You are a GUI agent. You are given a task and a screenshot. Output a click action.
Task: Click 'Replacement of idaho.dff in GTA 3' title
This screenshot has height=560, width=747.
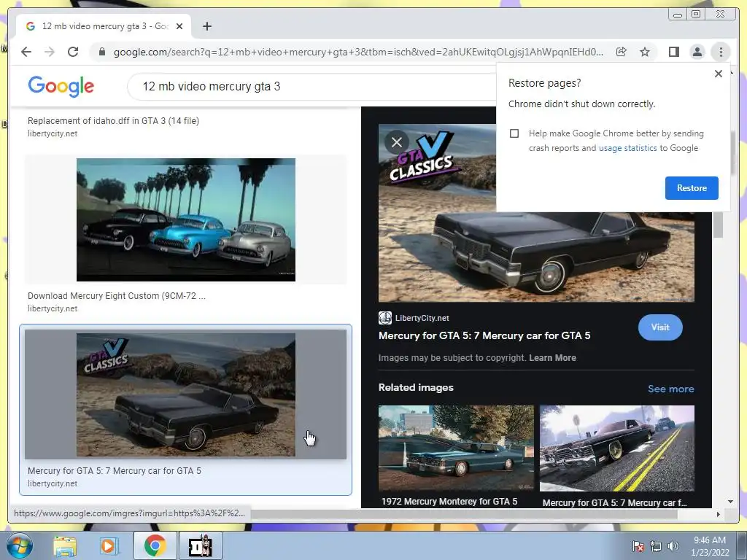113,121
